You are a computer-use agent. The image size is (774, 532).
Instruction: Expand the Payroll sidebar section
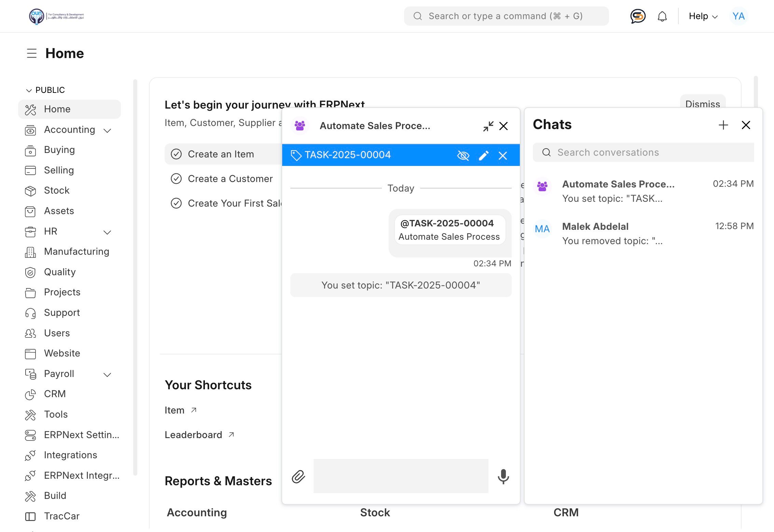(x=107, y=375)
